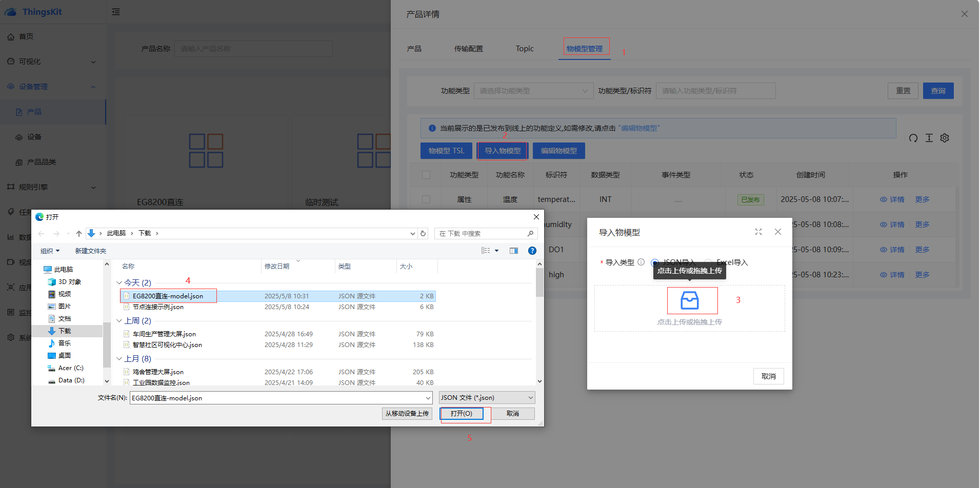The height and width of the screenshot is (488, 980).
Task: Switch to the Topic tab
Action: [524, 49]
